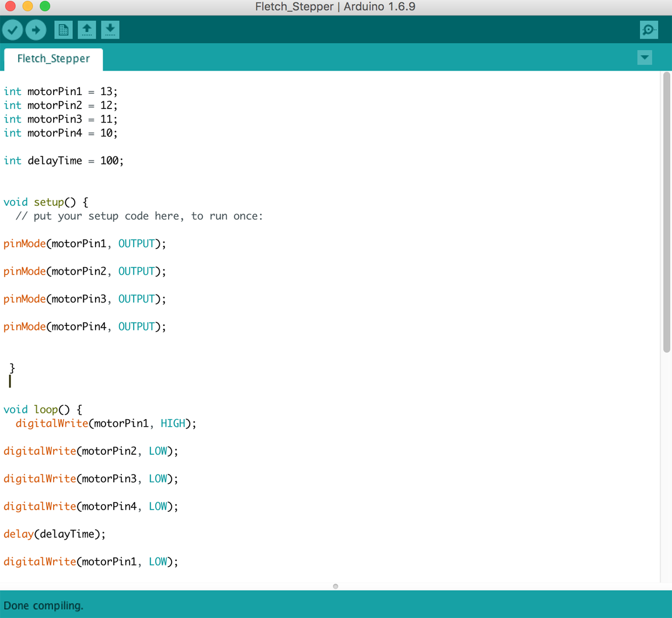672x618 pixels.
Task: Click the line 'int motorPin4 = 10;'
Action: [x=61, y=133]
